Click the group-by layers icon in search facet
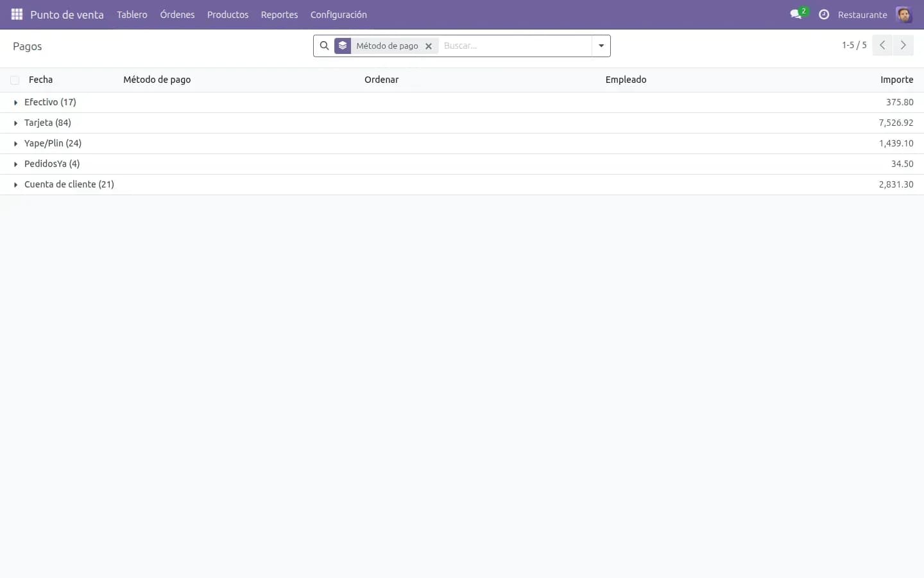The image size is (924, 578). pos(343,46)
